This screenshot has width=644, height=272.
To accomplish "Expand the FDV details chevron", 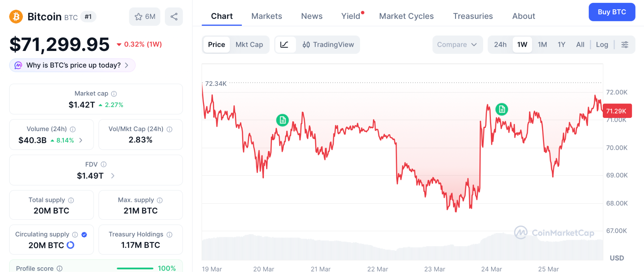I will click(113, 176).
